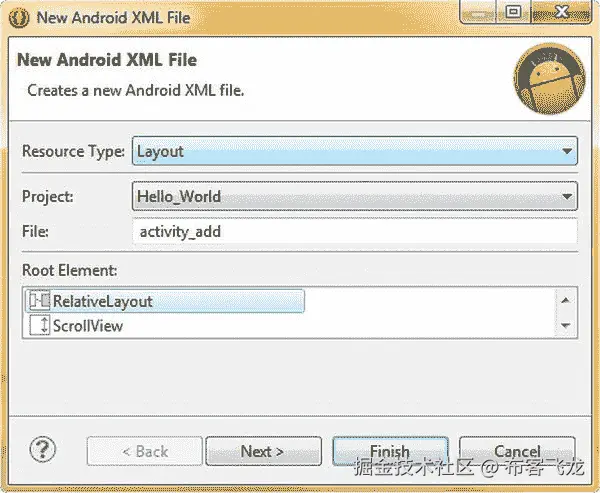This screenshot has width=600, height=493.
Task: Minimize the New Android XML File dialog
Action: point(478,12)
